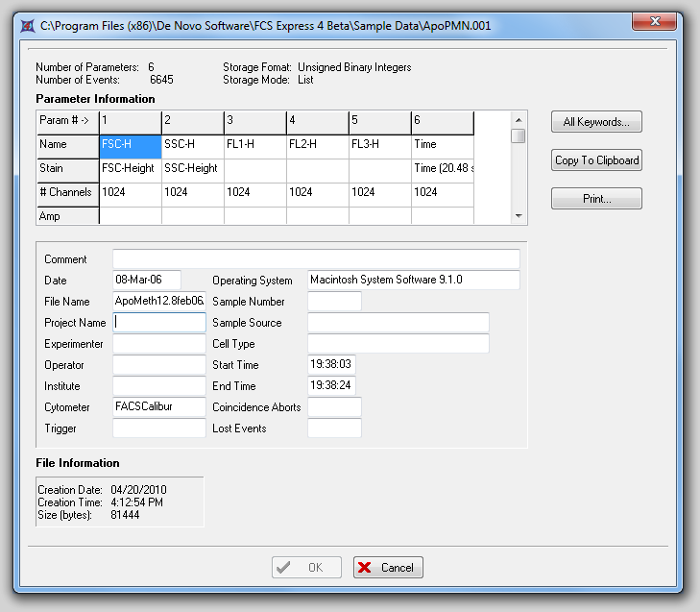Click the FCS Express title bar icon

coord(28,26)
